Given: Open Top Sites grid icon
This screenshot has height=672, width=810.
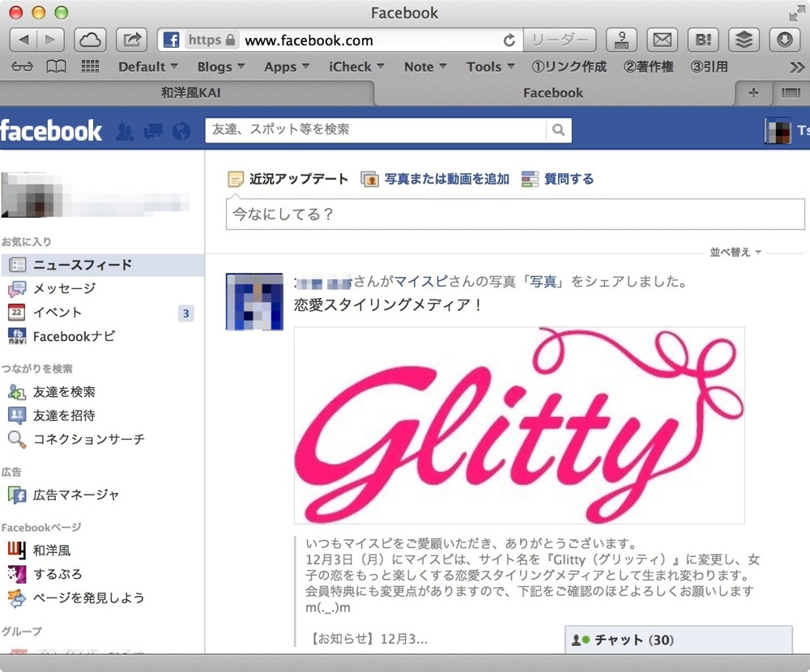Looking at the screenshot, I should click(91, 66).
